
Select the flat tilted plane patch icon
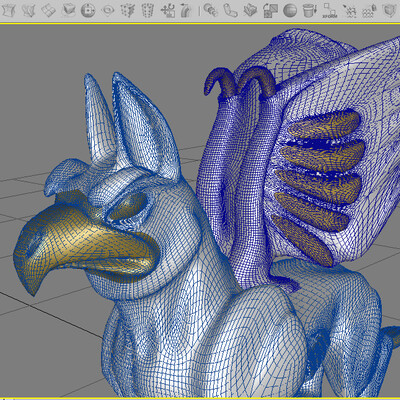click(x=48, y=10)
